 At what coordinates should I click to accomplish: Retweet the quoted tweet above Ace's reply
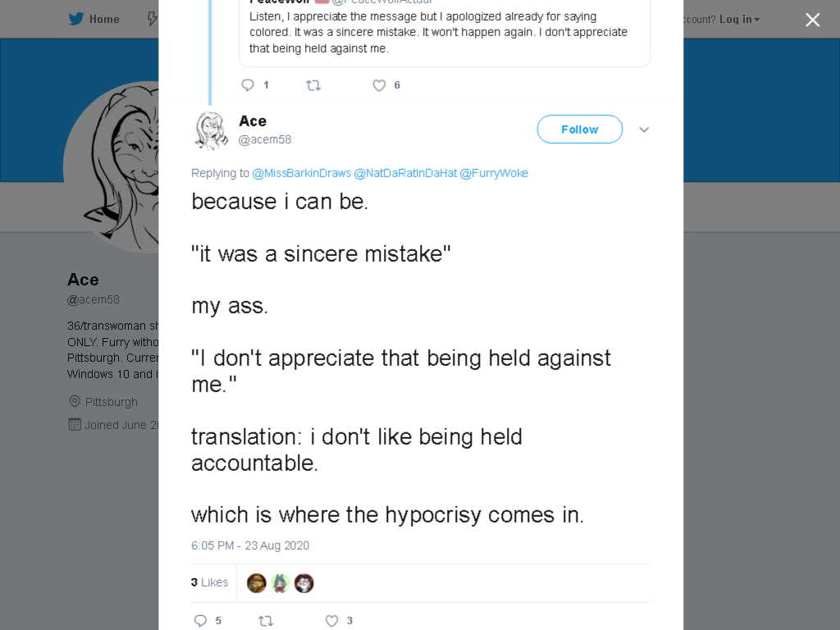(x=313, y=85)
